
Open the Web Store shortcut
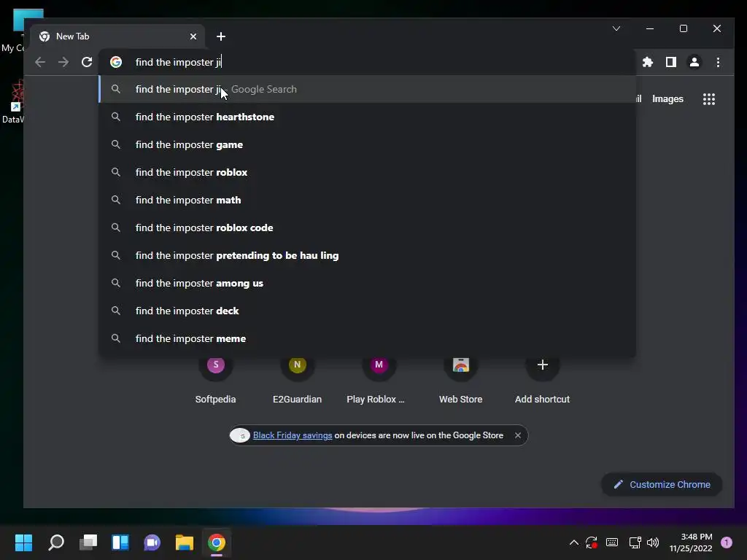point(461,379)
